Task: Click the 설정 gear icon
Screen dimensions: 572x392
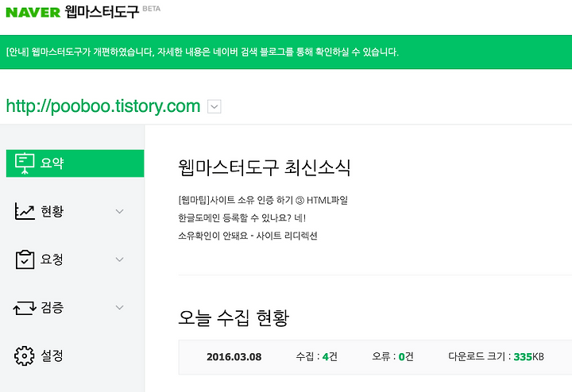Action: [x=25, y=355]
